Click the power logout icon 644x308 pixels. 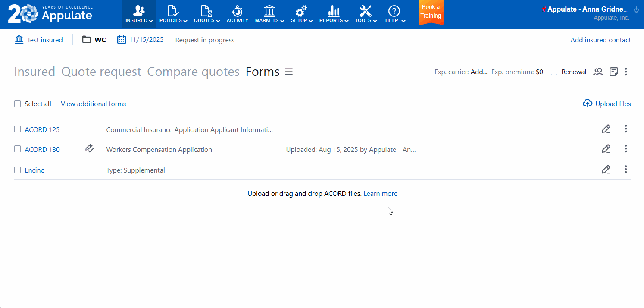636,9
